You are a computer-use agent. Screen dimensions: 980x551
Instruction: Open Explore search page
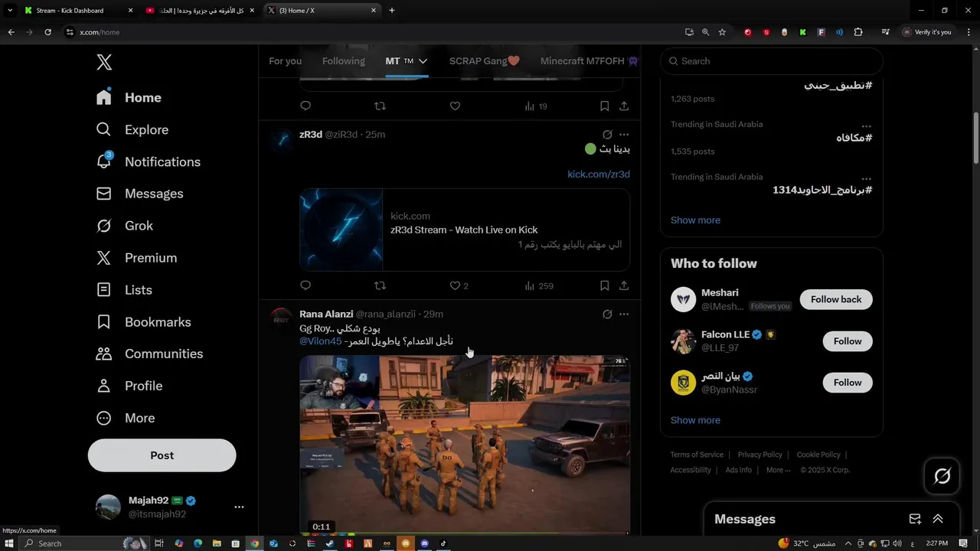pos(132,130)
